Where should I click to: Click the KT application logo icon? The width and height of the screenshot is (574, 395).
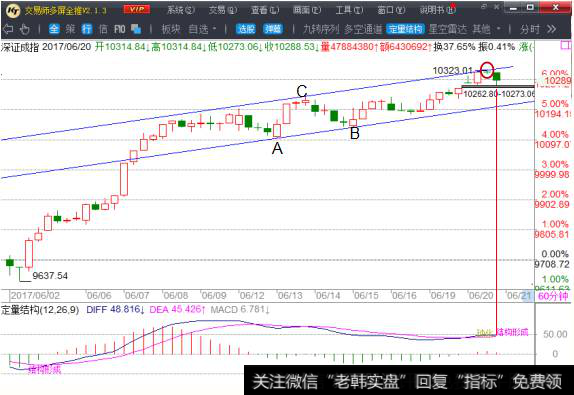pos(12,10)
